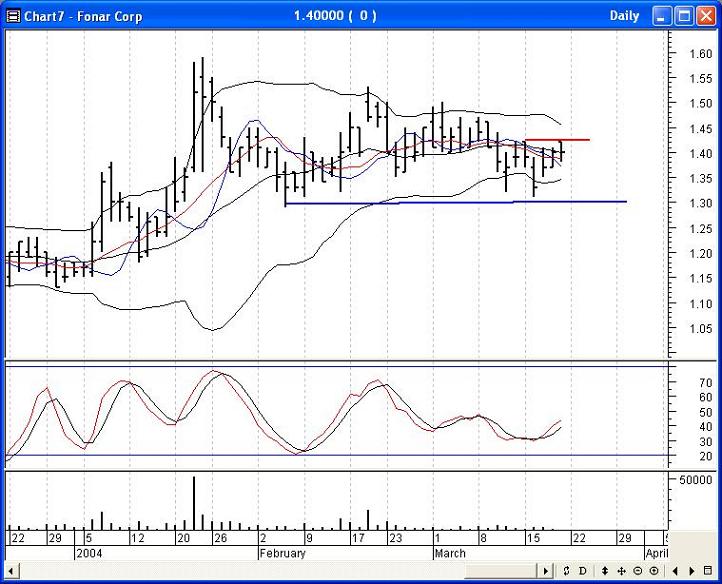Click the '17' February date label
722x584 pixels.
(x=358, y=538)
